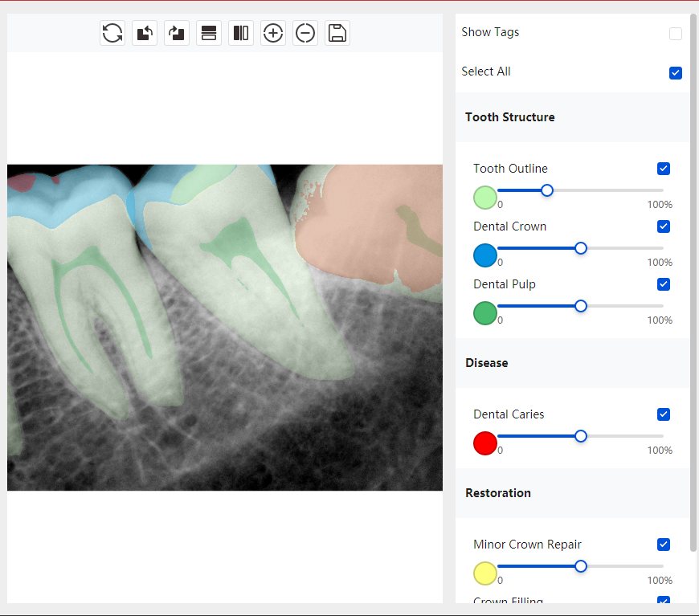Zoom in on the X-ray
This screenshot has width=699, height=616.
pyautogui.click(x=273, y=33)
